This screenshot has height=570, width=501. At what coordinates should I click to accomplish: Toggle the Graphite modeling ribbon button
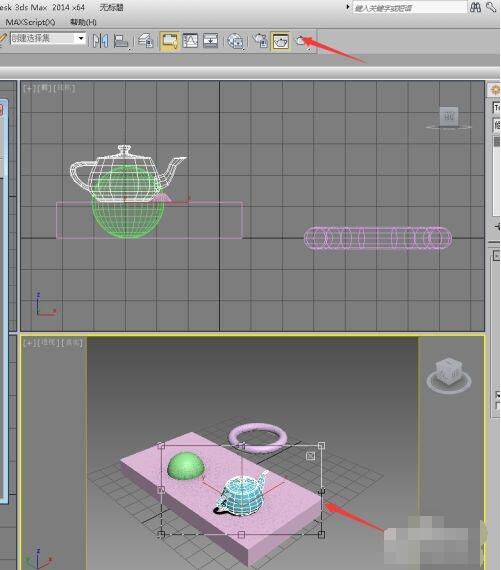169,41
